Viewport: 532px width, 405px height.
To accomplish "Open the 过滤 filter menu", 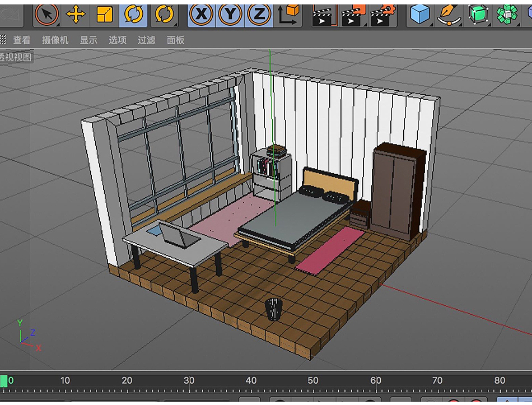I will pyautogui.click(x=146, y=40).
